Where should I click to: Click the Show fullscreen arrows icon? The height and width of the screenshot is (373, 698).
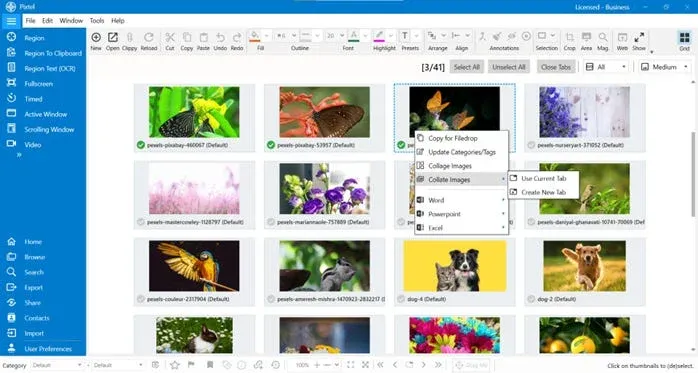coord(639,37)
